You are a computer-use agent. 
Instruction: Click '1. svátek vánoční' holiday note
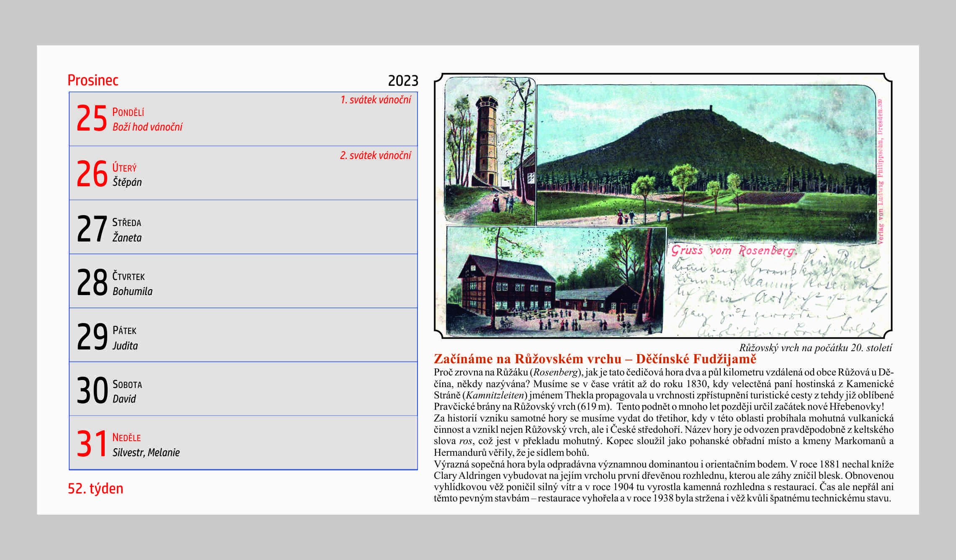(376, 100)
